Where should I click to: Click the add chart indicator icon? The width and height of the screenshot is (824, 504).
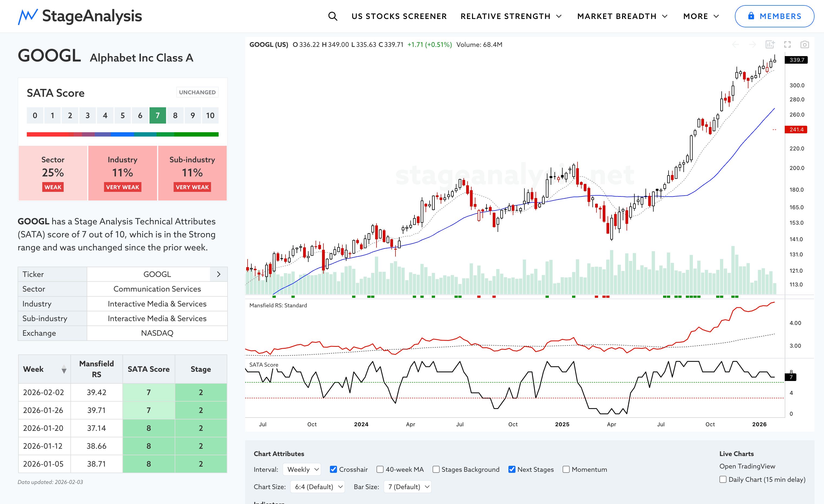coord(770,44)
